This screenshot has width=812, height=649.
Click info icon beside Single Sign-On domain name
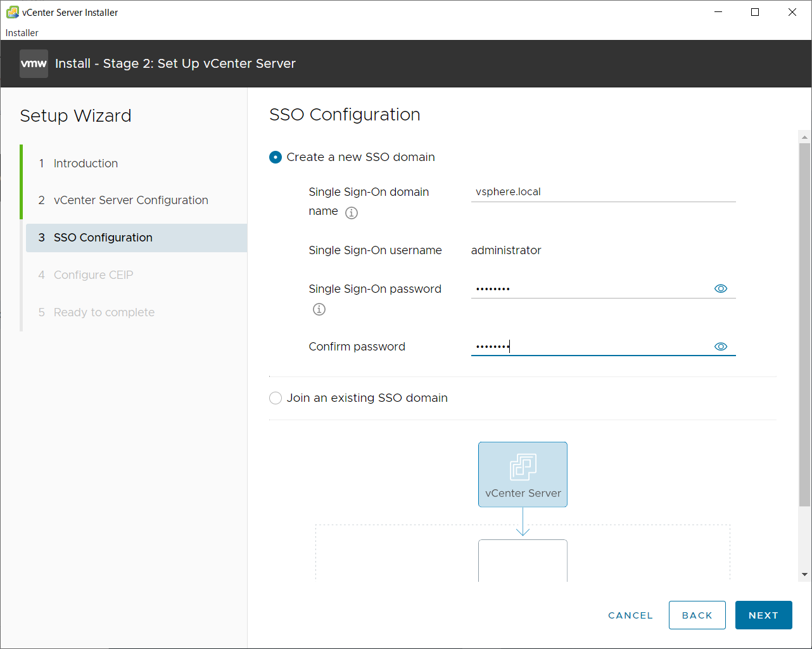pyautogui.click(x=352, y=213)
